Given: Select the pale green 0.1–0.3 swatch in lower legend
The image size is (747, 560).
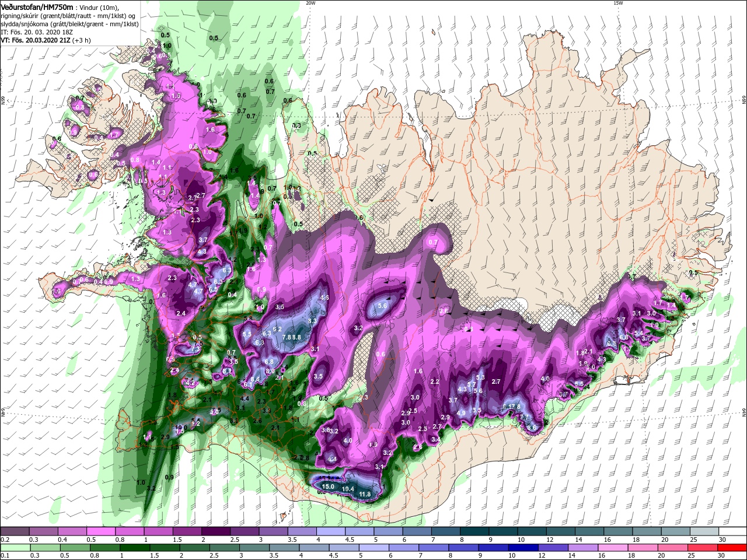Looking at the screenshot, I should click(15, 548).
